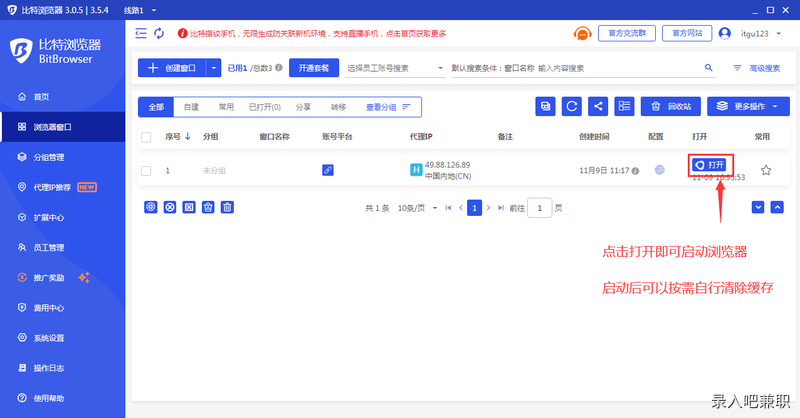Open 使用帮助 in sidebar
This screenshot has width=800, height=418.
(62, 398)
